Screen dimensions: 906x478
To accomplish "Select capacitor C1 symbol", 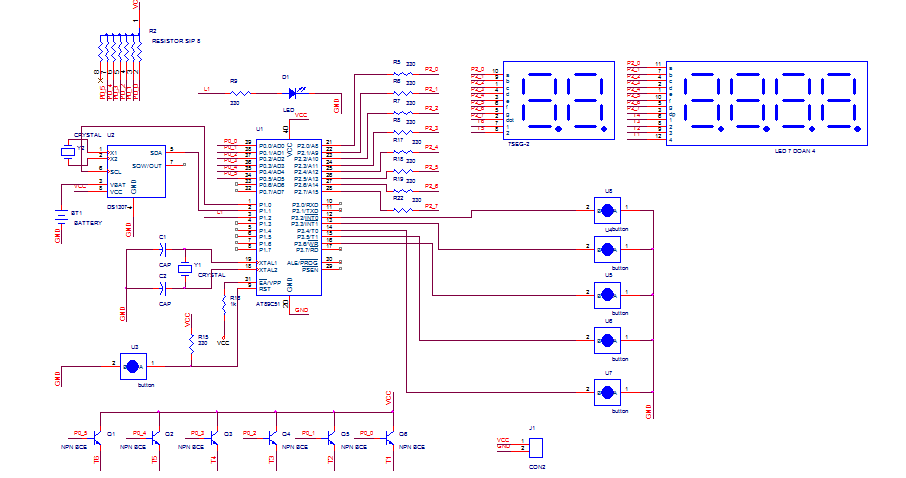I will pyautogui.click(x=163, y=250).
